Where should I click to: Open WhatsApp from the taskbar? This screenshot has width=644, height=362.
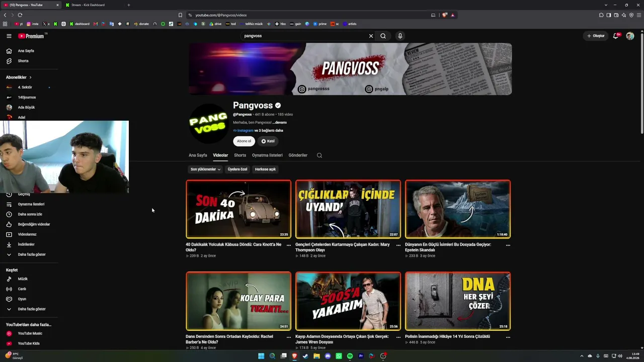coord(339,356)
